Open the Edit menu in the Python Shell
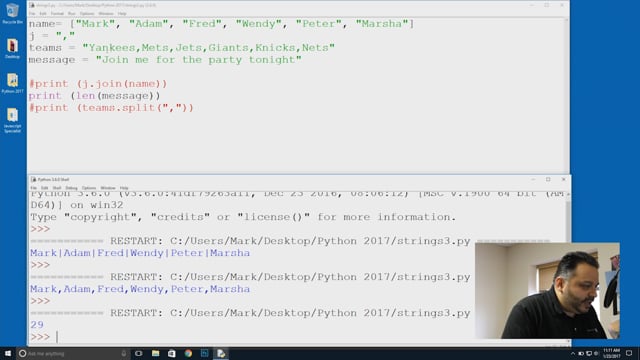 44,188
